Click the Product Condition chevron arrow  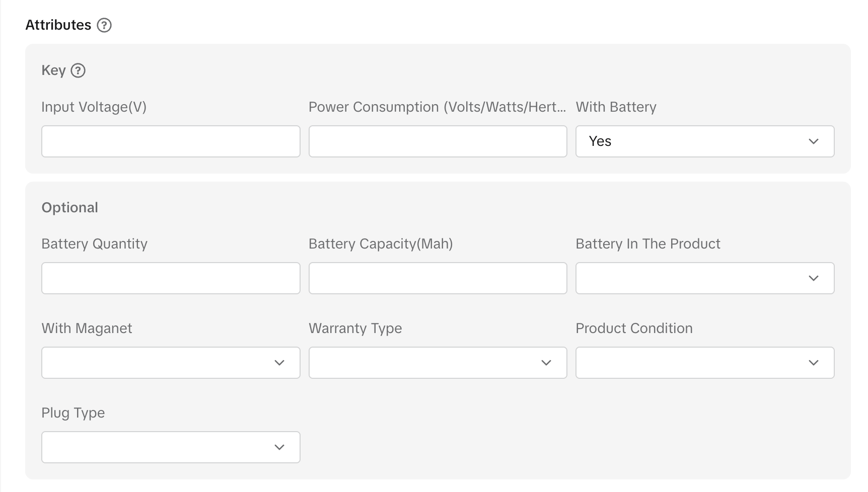pyautogui.click(x=813, y=363)
